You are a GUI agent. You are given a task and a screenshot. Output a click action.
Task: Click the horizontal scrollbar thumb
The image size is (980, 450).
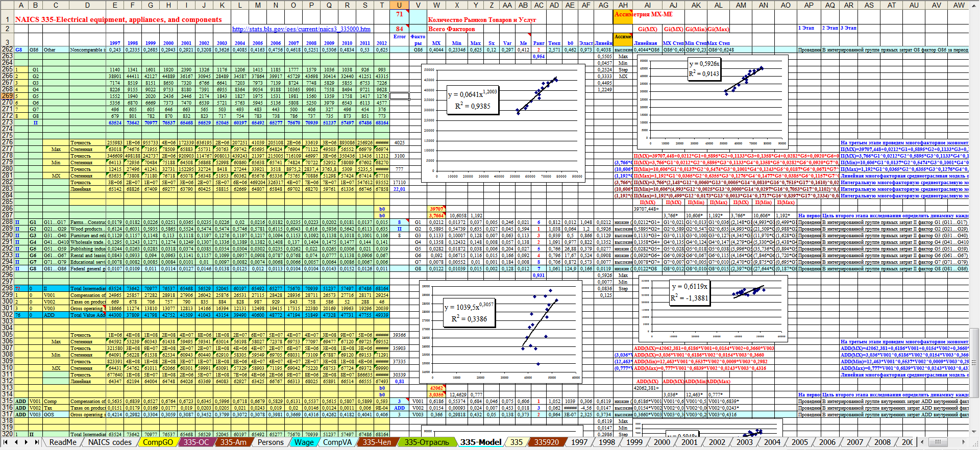(x=938, y=442)
